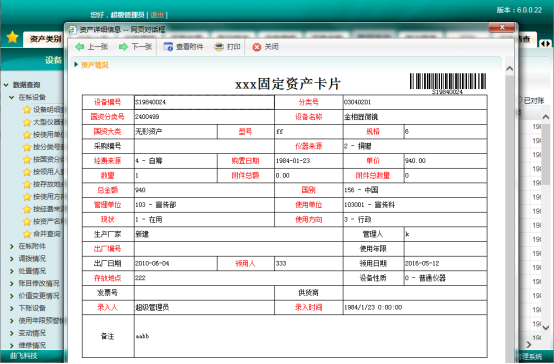Click the star icon next to 按使用单位
This screenshot has height=364, width=554.
27,135
